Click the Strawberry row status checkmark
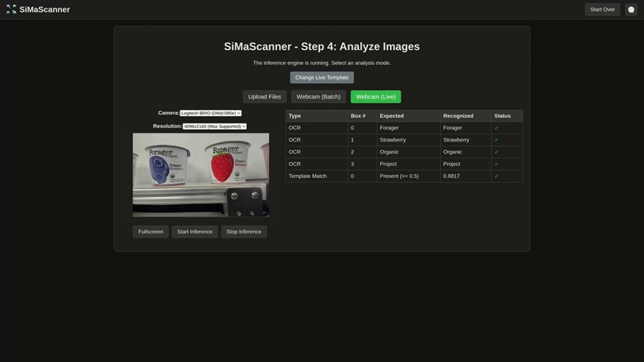Viewport: 644px width, 362px height. click(496, 140)
